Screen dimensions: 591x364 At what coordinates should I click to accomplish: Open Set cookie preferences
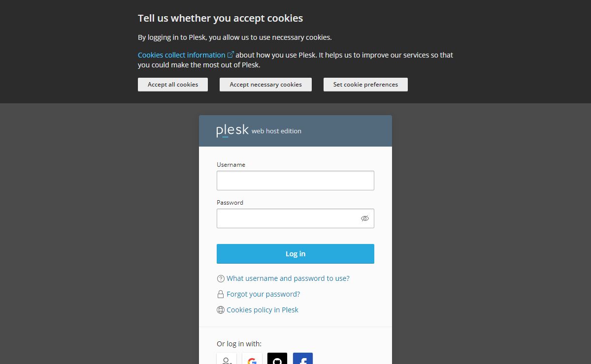(x=365, y=85)
